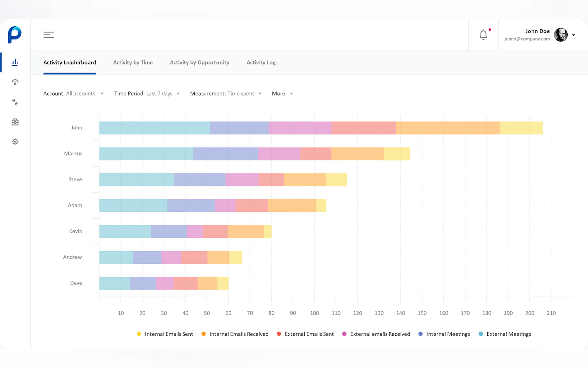Click the hamburger menu icon
The image size is (588, 368).
click(48, 35)
